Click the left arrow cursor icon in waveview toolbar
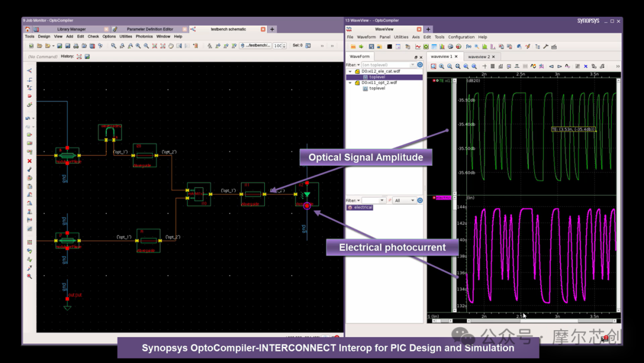 [551, 66]
